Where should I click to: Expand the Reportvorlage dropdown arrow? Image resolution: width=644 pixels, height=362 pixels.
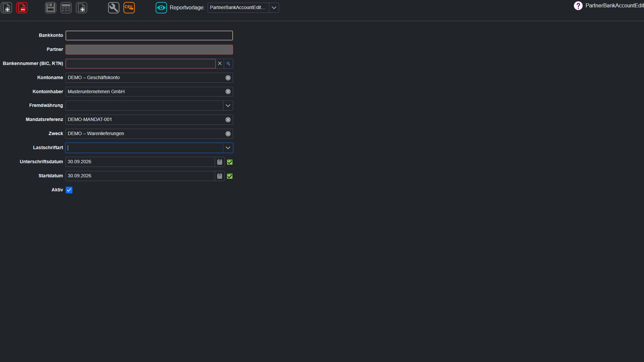[x=274, y=8]
